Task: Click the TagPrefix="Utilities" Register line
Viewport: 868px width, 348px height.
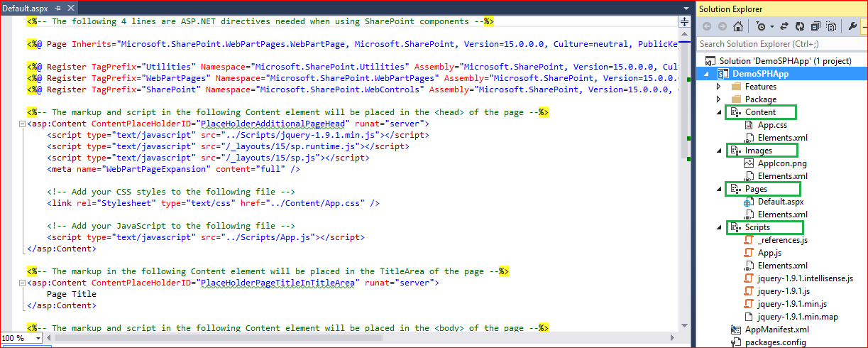Action: tap(353, 67)
